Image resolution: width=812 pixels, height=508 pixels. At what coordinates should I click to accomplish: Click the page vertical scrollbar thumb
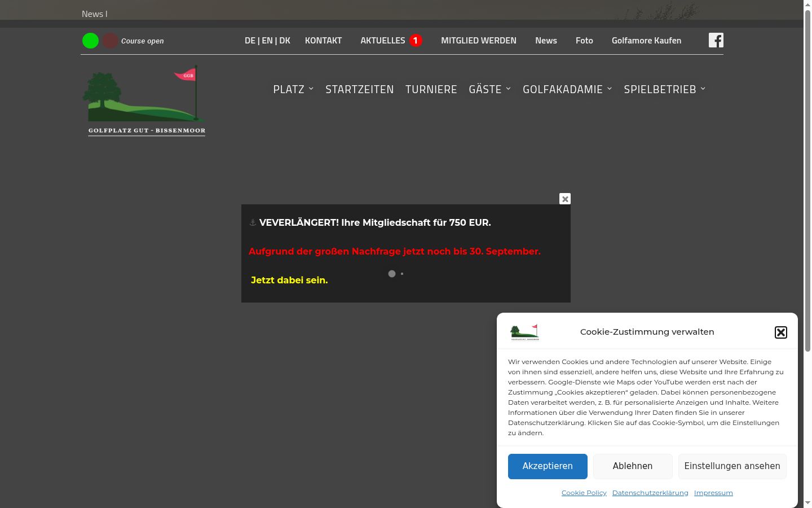(x=807, y=181)
